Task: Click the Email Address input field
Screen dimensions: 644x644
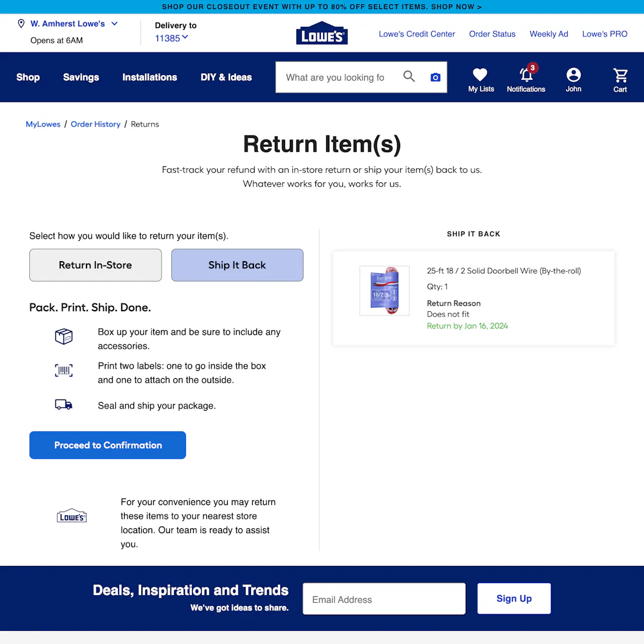Action: (x=383, y=599)
